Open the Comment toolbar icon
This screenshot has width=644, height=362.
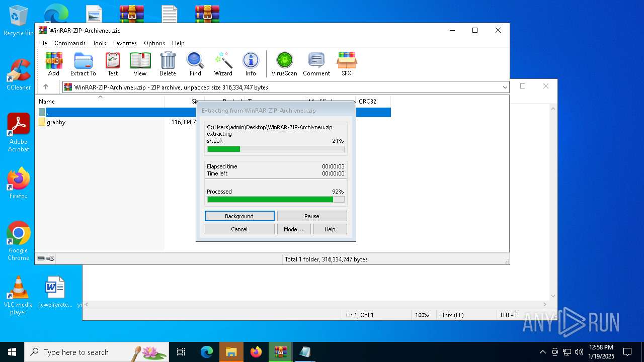[x=316, y=64]
